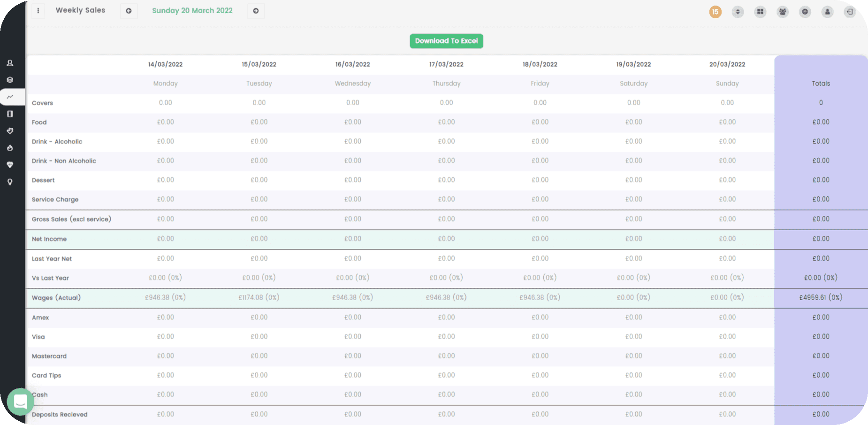Click the Sunday 20 March 2022 date

tap(192, 11)
